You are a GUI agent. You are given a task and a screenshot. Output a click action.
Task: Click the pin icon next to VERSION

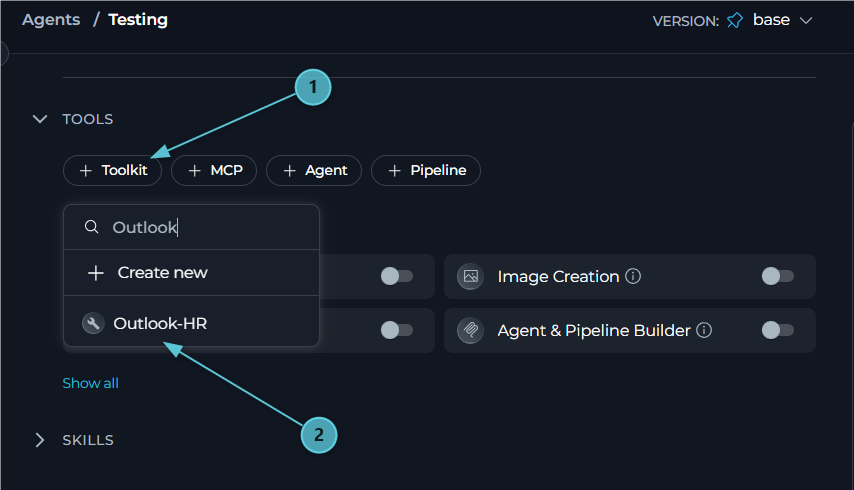coord(735,21)
